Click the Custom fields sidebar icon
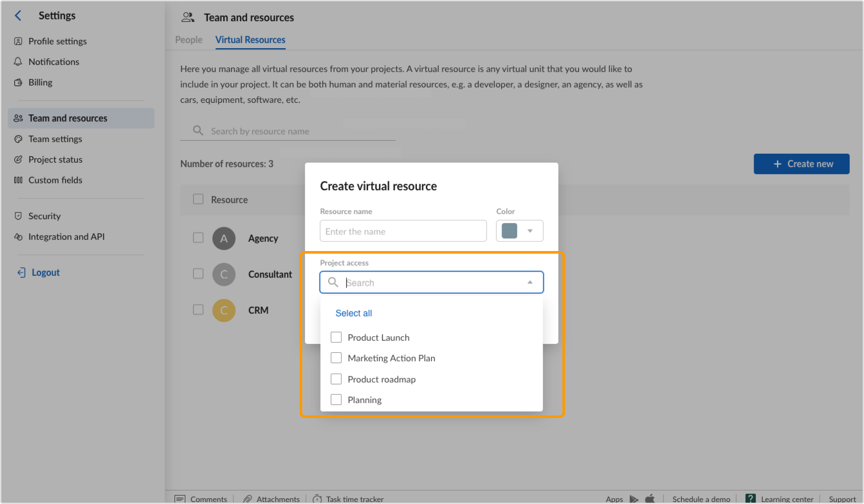 coord(18,180)
